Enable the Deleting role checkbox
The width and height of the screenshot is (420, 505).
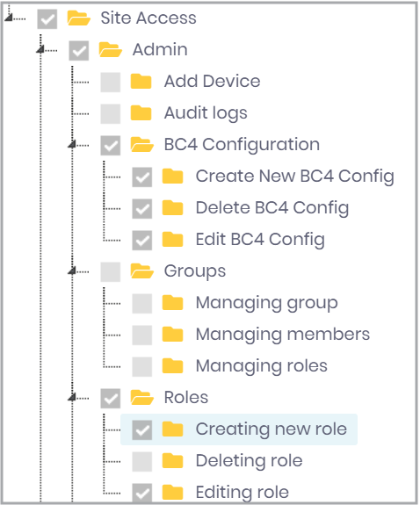click(141, 461)
